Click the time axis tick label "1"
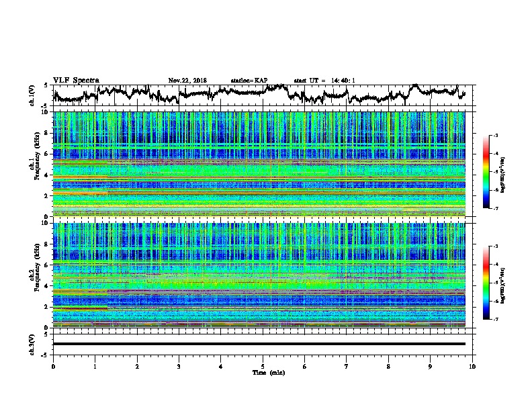Screen dimensions: 532x411 pos(95,367)
